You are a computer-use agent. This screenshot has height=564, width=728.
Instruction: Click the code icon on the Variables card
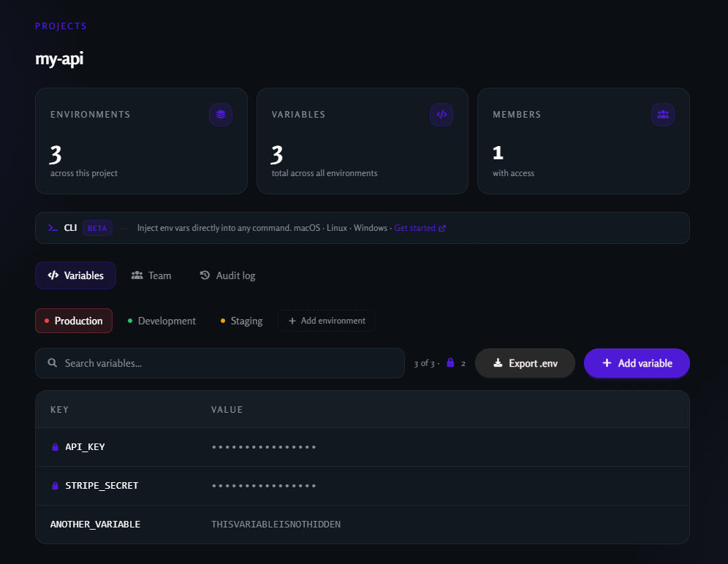pyautogui.click(x=441, y=114)
